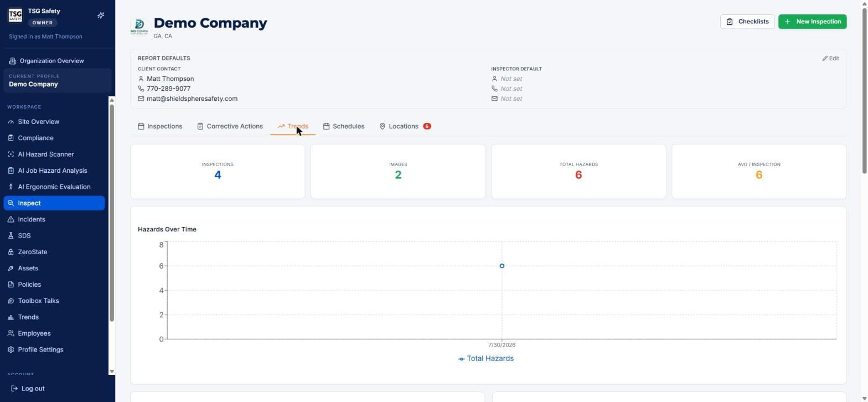The image size is (868, 402).
Task: Open Profile Settings page
Action: (54, 350)
